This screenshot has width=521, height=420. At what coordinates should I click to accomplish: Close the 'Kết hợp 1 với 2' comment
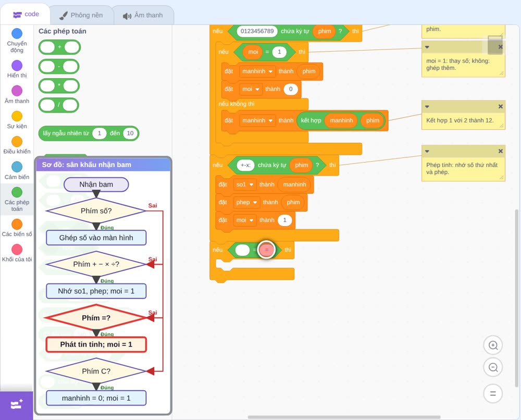tap(500, 107)
